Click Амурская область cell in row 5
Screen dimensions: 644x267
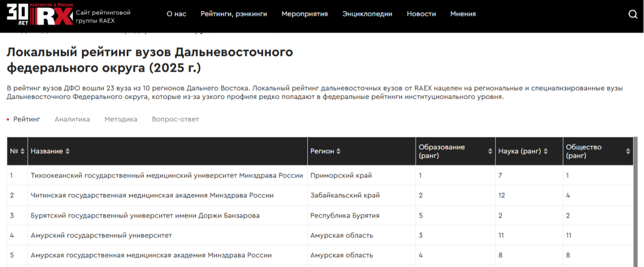[361, 255]
